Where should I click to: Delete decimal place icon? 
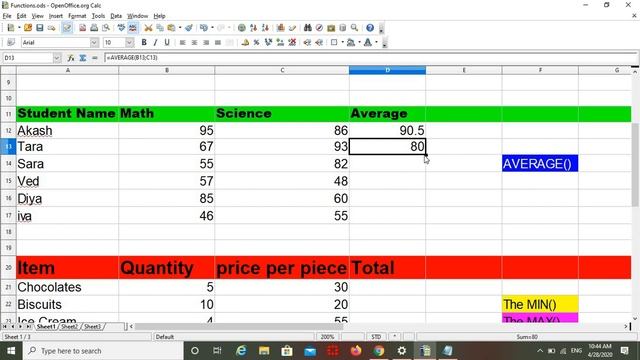click(292, 42)
